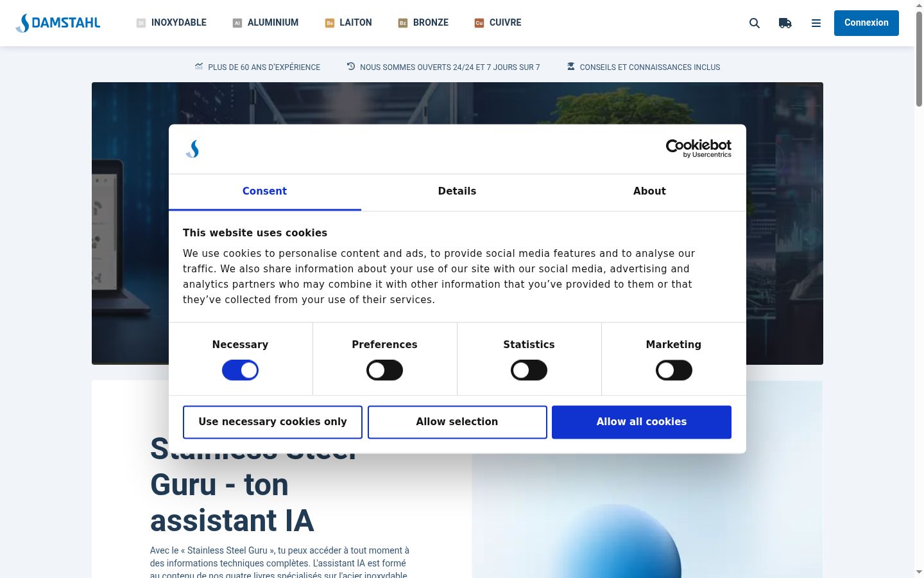Click the scrollbar down arrow

tap(919, 572)
